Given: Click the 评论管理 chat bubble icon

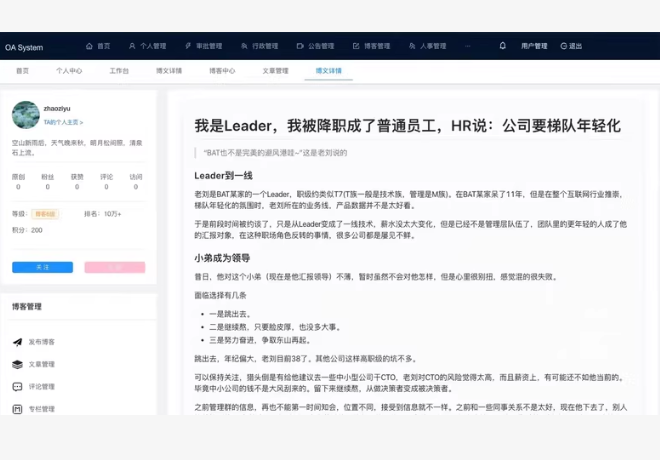Looking at the screenshot, I should click(x=17, y=386).
